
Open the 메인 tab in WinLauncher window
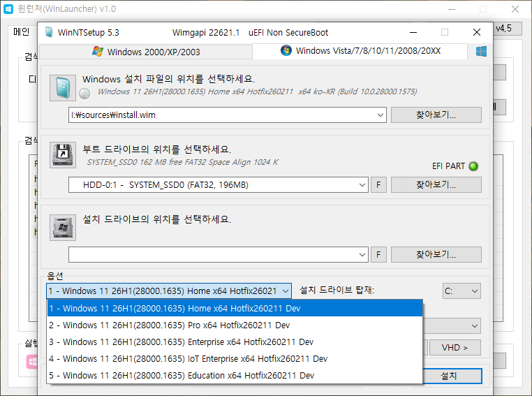coord(22,31)
